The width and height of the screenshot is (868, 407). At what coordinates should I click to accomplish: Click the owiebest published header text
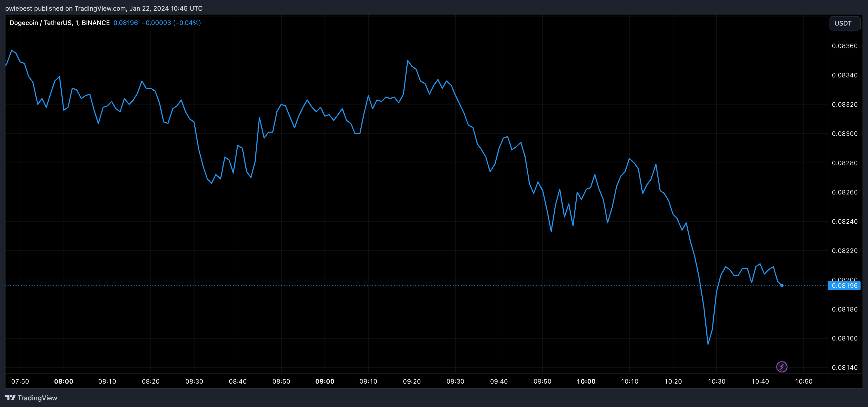pos(104,9)
